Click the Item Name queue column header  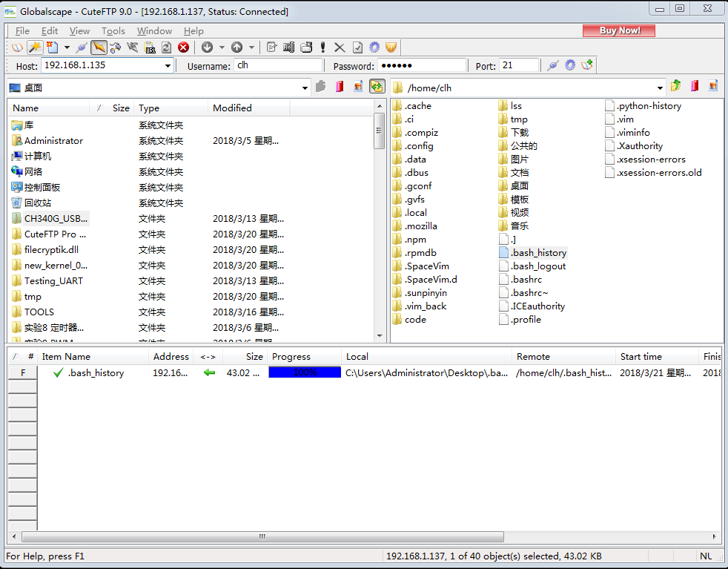pyautogui.click(x=93, y=357)
